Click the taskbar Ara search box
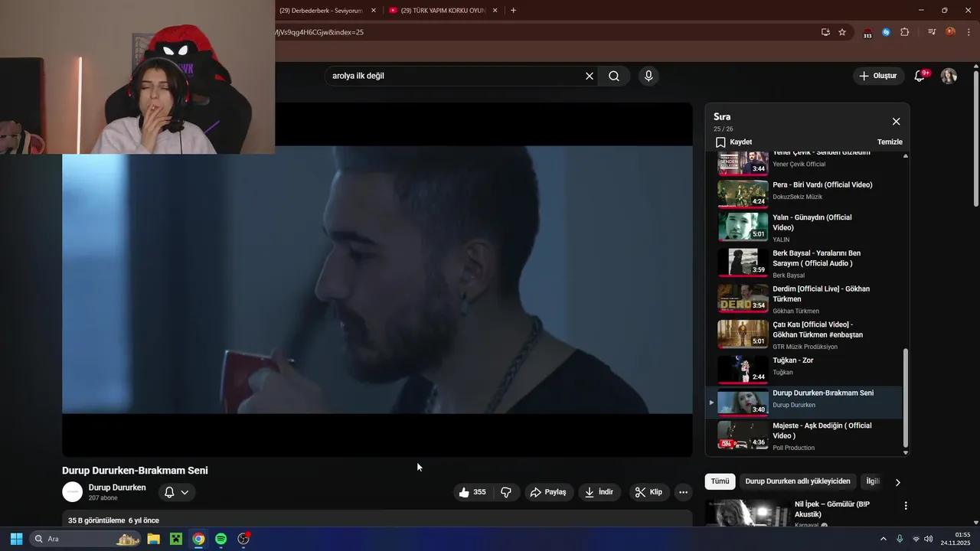The width and height of the screenshot is (980, 551). click(85, 539)
